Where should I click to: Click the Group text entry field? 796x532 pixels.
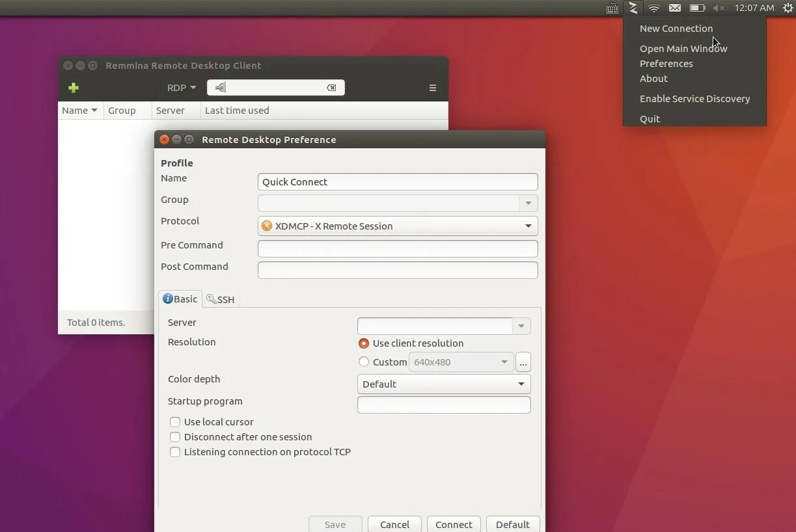389,204
